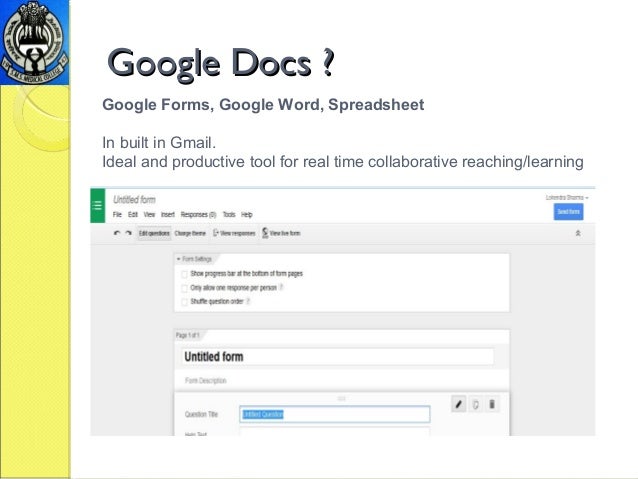Check Only allow one response per person
Image resolution: width=638 pixels, height=479 pixels.
[x=184, y=288]
